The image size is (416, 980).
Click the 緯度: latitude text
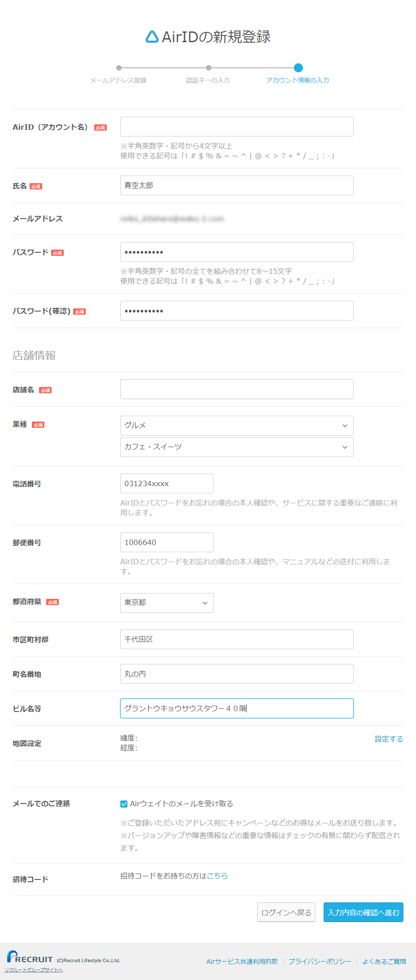click(x=129, y=738)
